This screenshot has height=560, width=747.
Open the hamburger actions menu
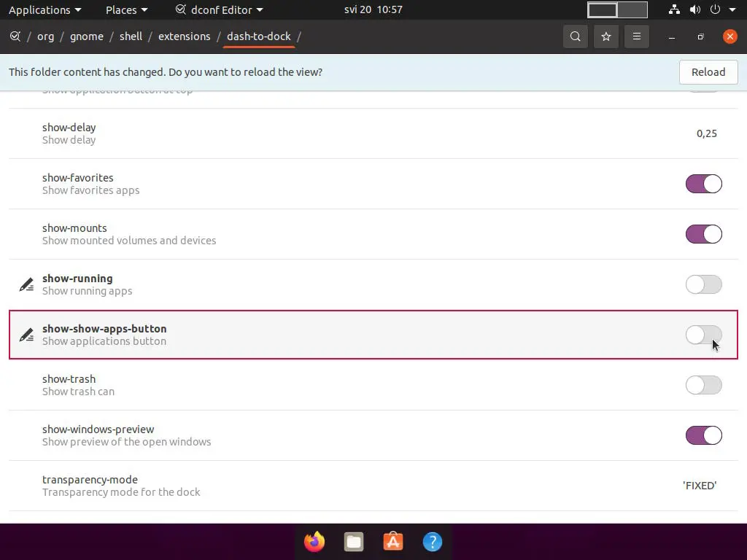point(636,36)
